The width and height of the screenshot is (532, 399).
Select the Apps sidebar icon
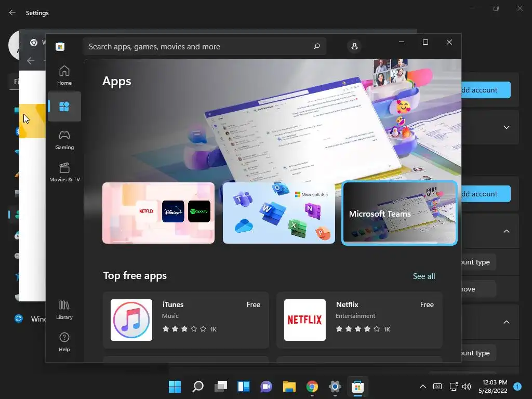click(64, 107)
